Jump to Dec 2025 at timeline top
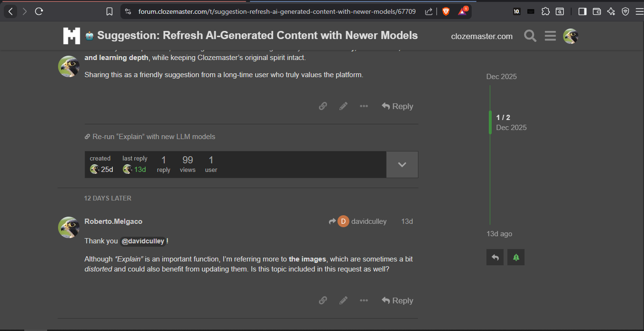The height and width of the screenshot is (331, 644). click(x=501, y=77)
